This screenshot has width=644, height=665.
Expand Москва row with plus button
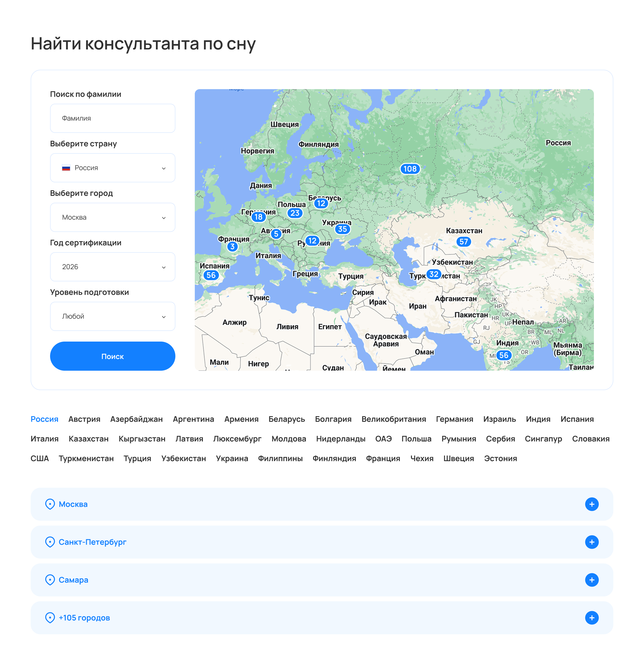(591, 504)
